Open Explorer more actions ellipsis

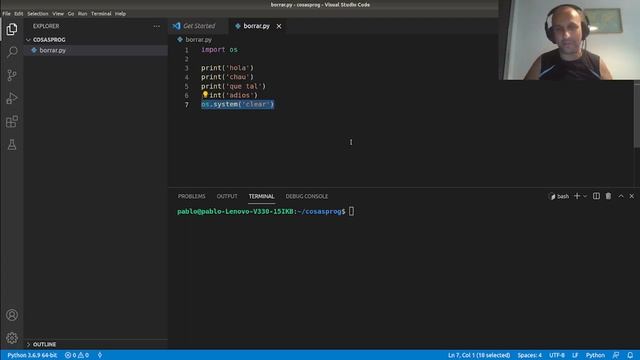pyautogui.click(x=157, y=26)
